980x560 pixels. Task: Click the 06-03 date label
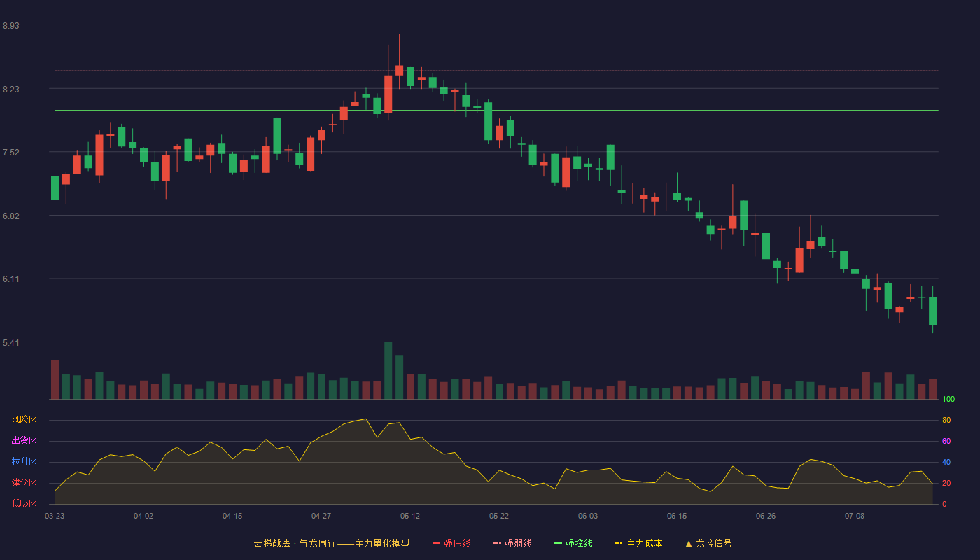pos(588,516)
